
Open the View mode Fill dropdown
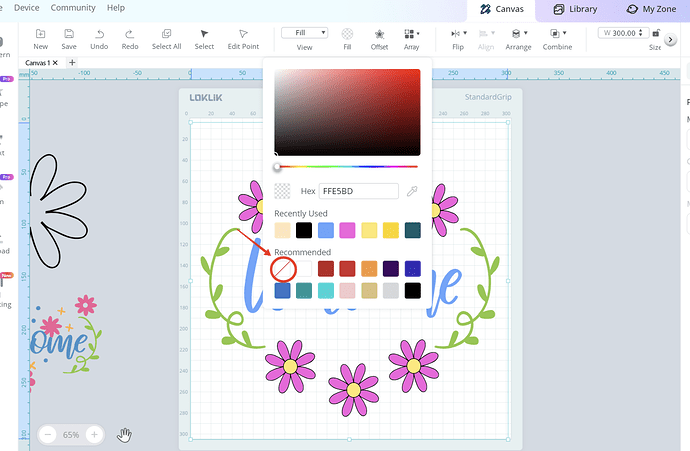pyautogui.click(x=305, y=33)
